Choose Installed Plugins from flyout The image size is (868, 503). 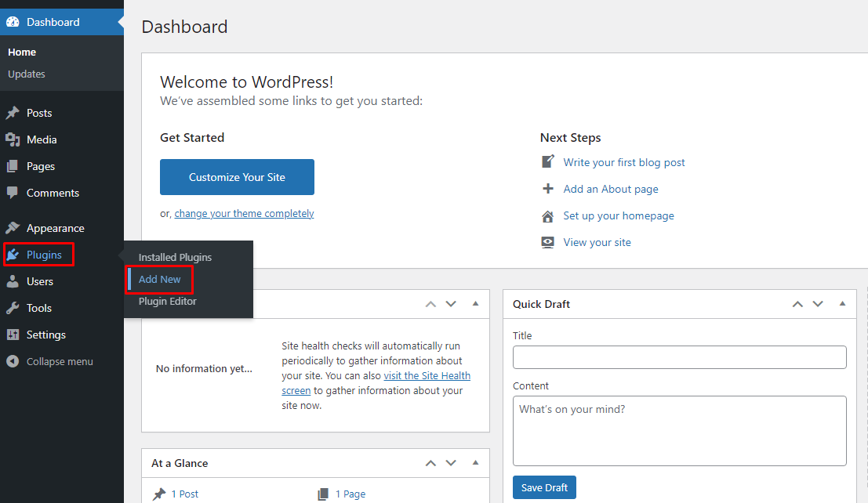(175, 257)
